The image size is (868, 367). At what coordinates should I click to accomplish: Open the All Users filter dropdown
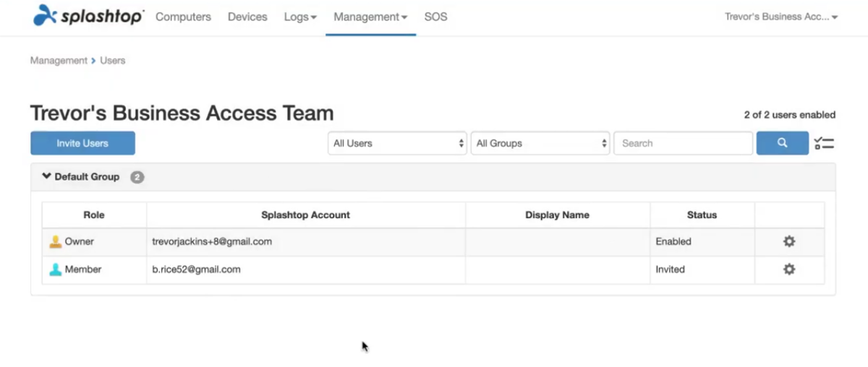tap(397, 143)
